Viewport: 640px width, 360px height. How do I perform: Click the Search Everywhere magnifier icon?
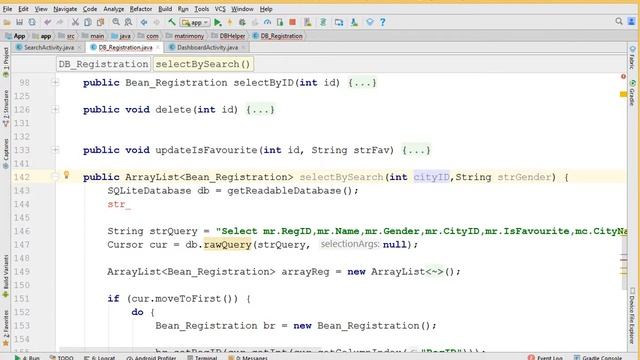[x=619, y=21]
